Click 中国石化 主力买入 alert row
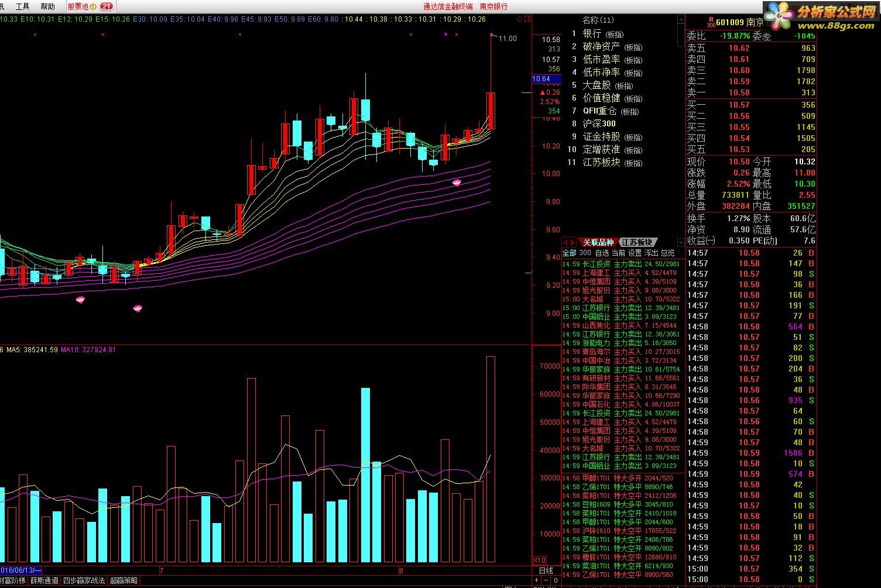This screenshot has width=881, height=588. (621, 405)
